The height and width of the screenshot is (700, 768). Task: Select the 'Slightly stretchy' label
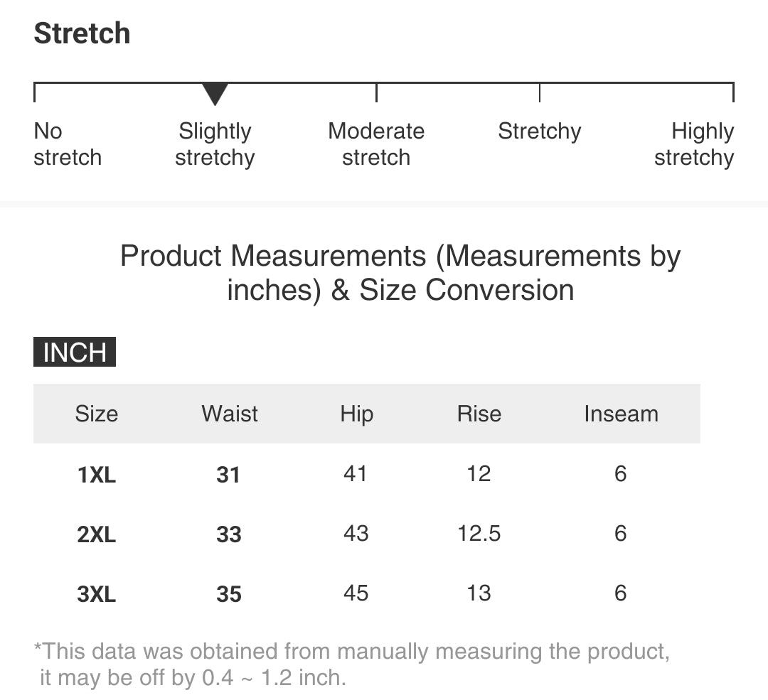(x=215, y=144)
